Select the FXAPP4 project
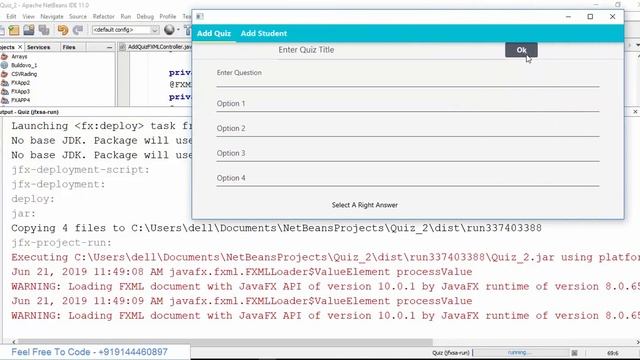 pyautogui.click(x=20, y=100)
